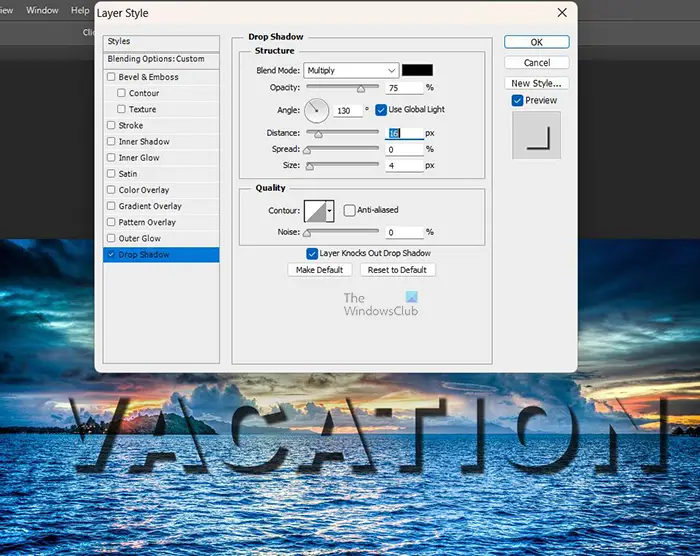
Task: Click the black shadow color swatch
Action: (x=417, y=70)
